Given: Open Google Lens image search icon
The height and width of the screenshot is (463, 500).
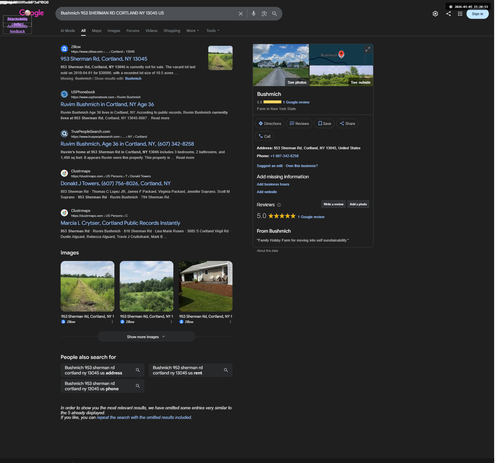Looking at the screenshot, I should (264, 14).
